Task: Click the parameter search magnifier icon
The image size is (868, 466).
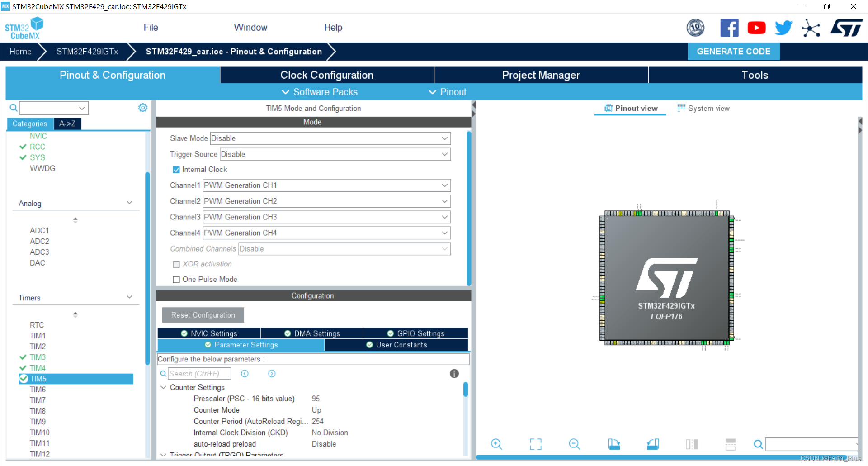Action: [163, 374]
